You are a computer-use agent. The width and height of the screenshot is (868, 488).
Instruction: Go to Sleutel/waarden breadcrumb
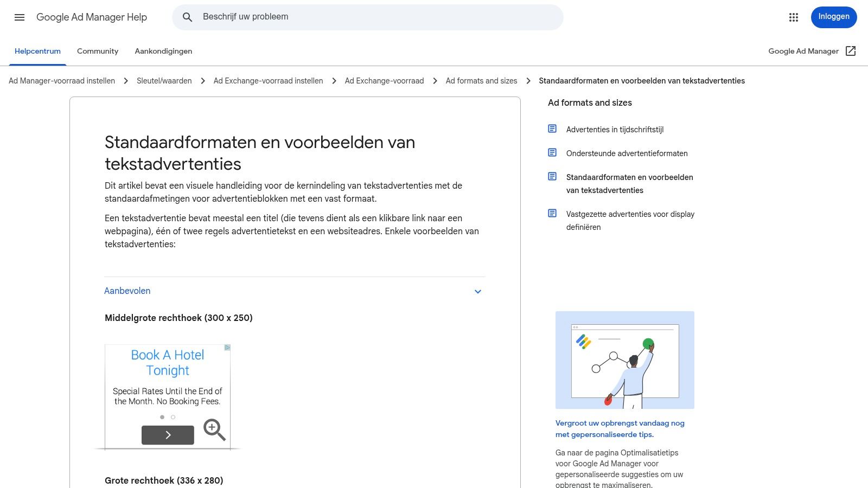click(x=164, y=81)
